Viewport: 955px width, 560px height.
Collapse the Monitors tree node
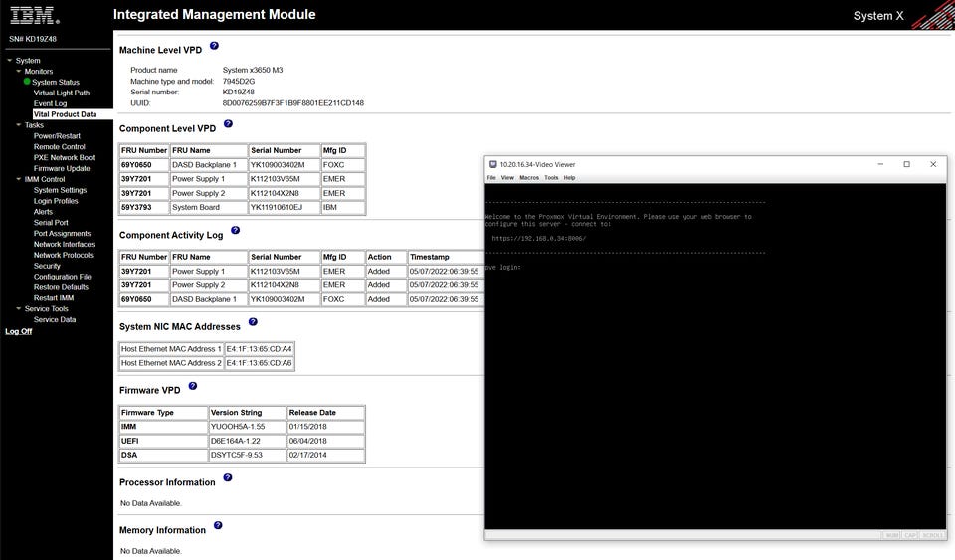tap(18, 72)
